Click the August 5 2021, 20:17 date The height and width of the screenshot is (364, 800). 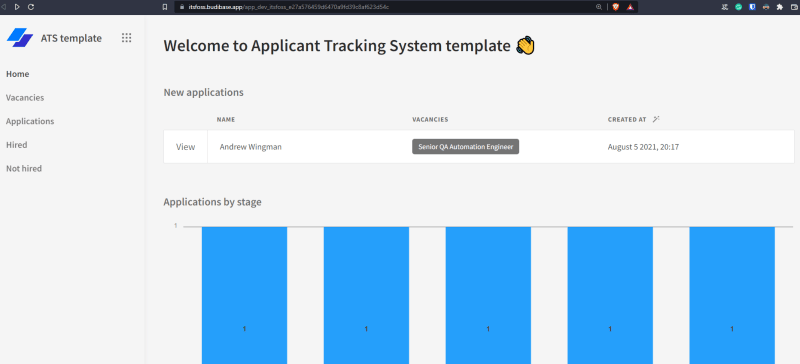(x=643, y=147)
